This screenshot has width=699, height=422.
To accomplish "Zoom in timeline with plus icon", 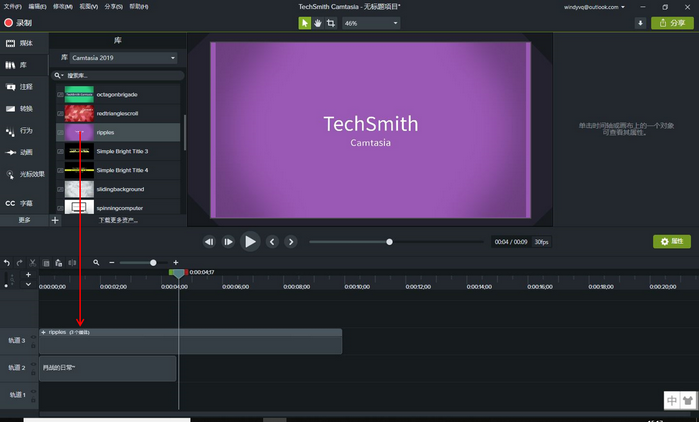I will point(176,263).
